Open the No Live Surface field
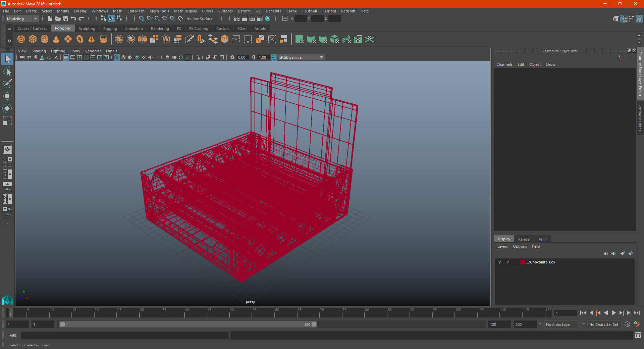Image resolution: width=644 pixels, height=349 pixels. [x=201, y=19]
